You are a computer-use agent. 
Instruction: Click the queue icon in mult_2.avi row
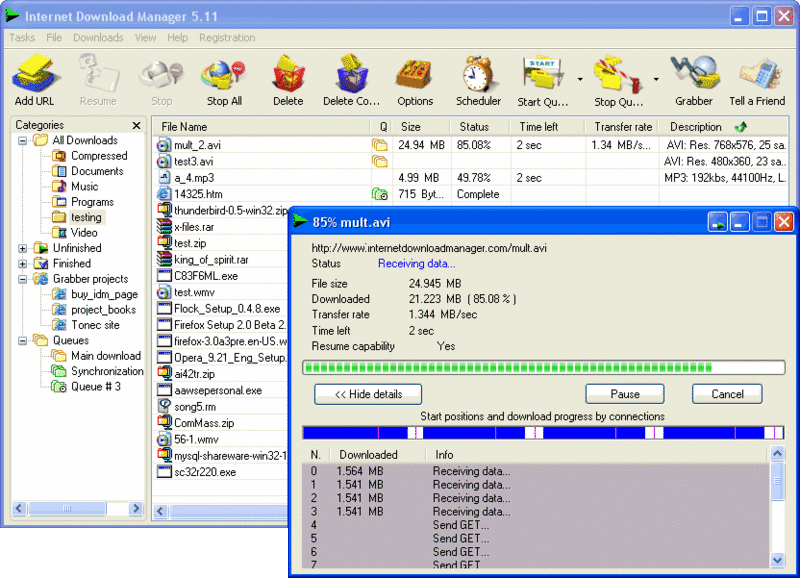tap(380, 145)
